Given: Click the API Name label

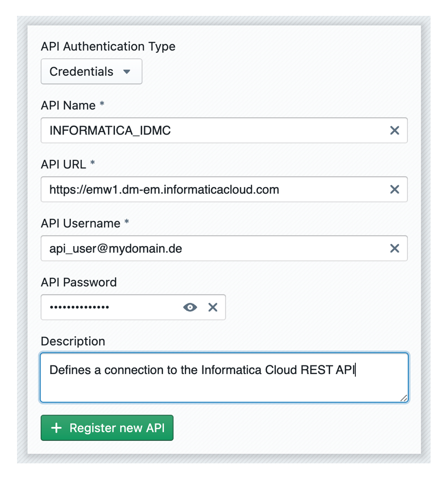Looking at the screenshot, I should (x=68, y=105).
